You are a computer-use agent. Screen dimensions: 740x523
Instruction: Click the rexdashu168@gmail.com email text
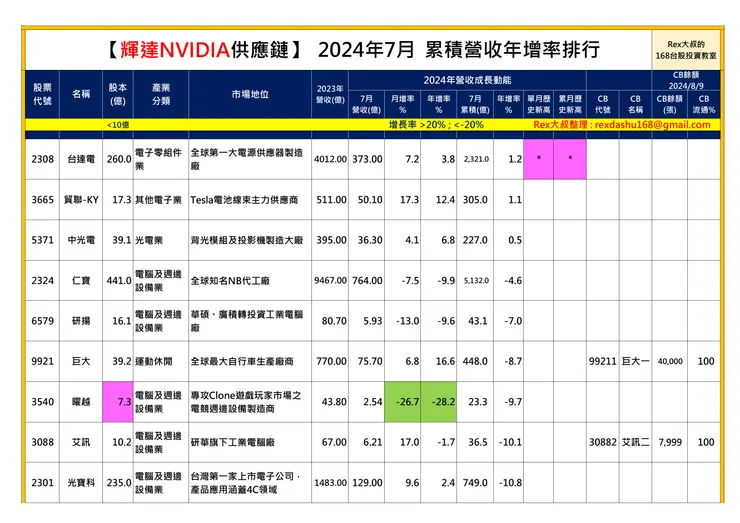click(x=652, y=125)
